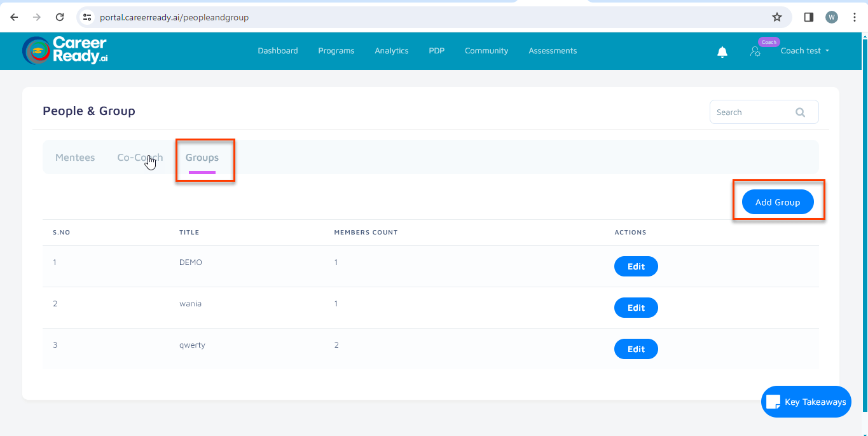This screenshot has height=436, width=868.
Task: Click the search magnifier icon
Action: click(800, 112)
